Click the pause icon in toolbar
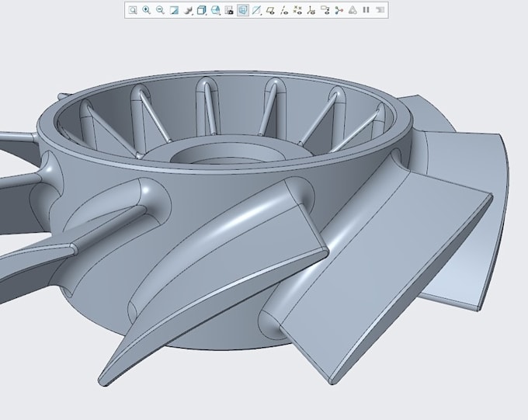 pos(366,10)
